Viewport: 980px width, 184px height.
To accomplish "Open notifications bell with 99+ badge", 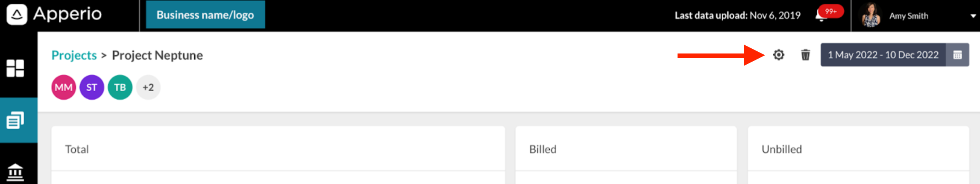I will 821,15.
